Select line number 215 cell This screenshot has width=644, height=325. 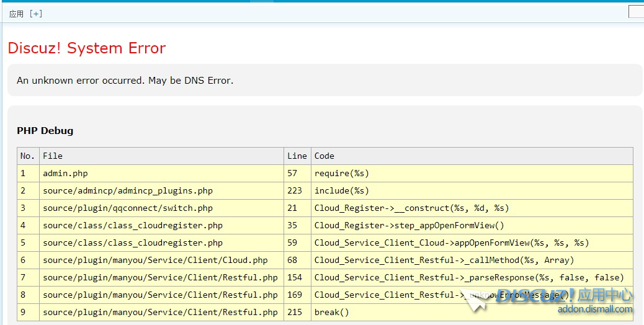click(297, 312)
